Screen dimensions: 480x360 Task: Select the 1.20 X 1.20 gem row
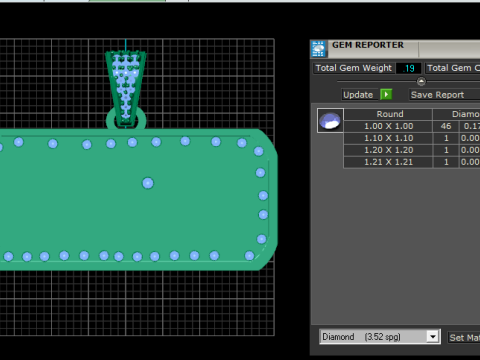coord(412,150)
